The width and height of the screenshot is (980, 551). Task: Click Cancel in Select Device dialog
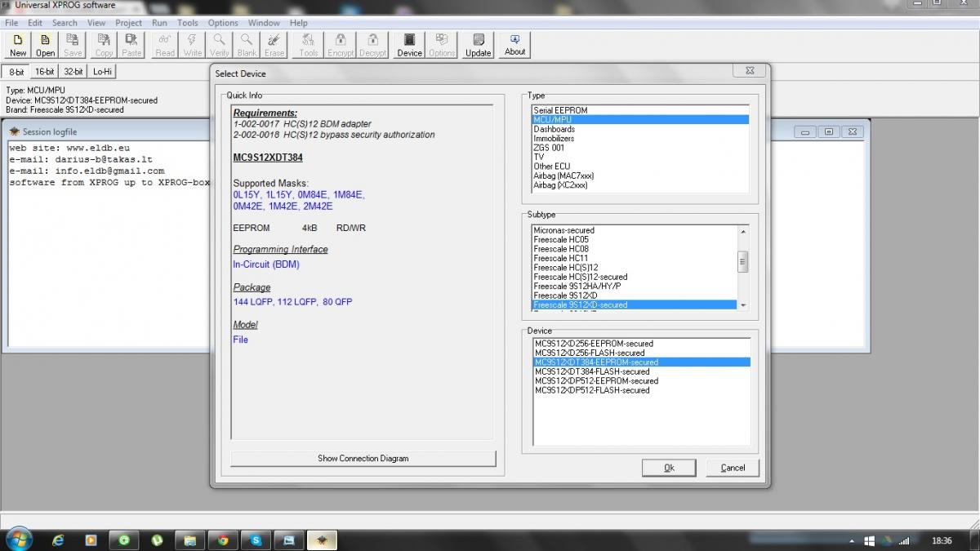coord(733,468)
